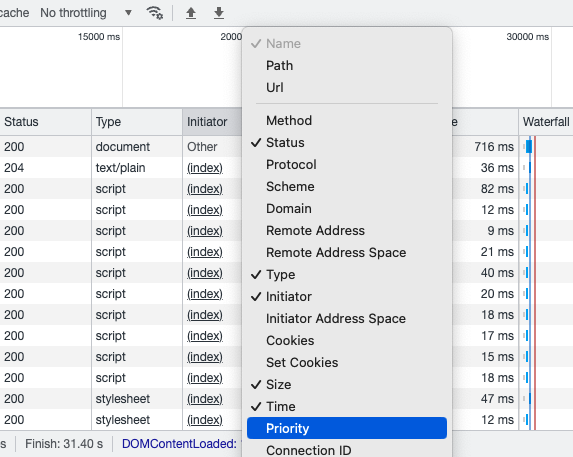
Task: Open (index) link of the 47 ms stylesheet row
Action: (205, 399)
